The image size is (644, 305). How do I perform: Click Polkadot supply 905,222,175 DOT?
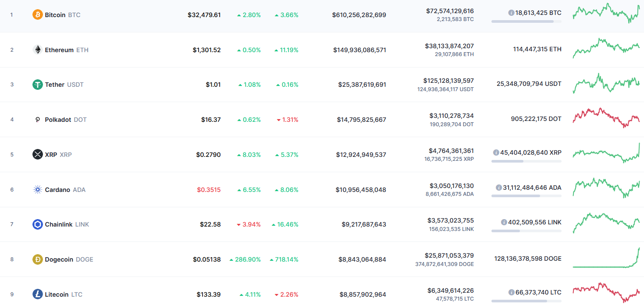[x=536, y=119]
